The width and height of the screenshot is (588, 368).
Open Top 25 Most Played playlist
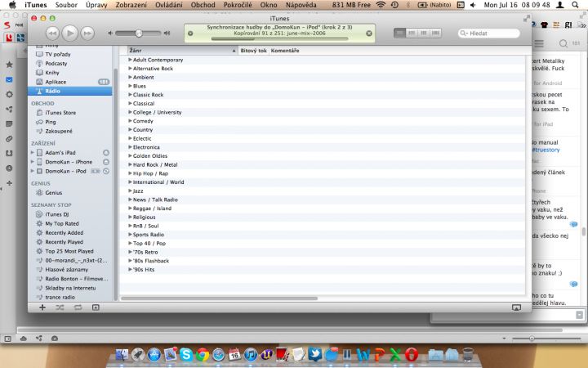pos(69,251)
